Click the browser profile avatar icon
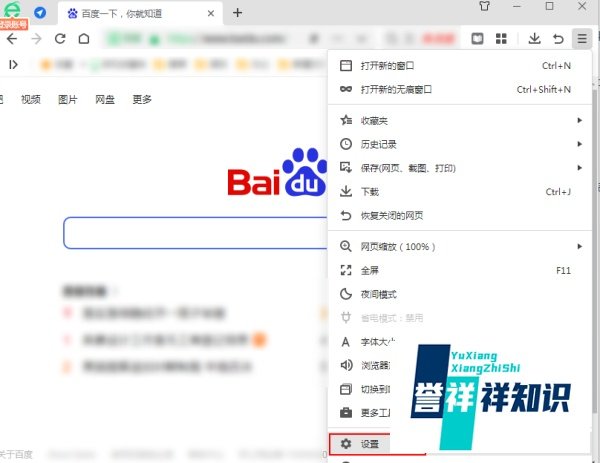Screen dimensions: 600x463 (x=12, y=10)
